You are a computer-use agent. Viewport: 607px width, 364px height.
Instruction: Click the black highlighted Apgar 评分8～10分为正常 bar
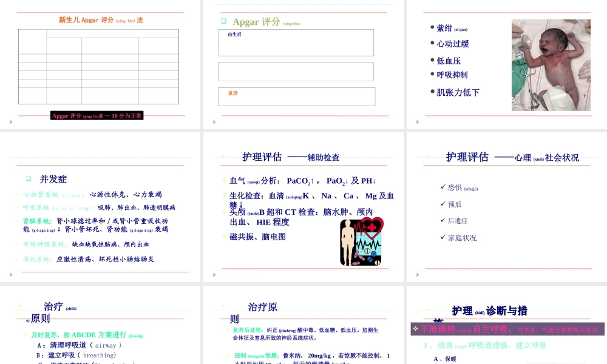(x=97, y=115)
